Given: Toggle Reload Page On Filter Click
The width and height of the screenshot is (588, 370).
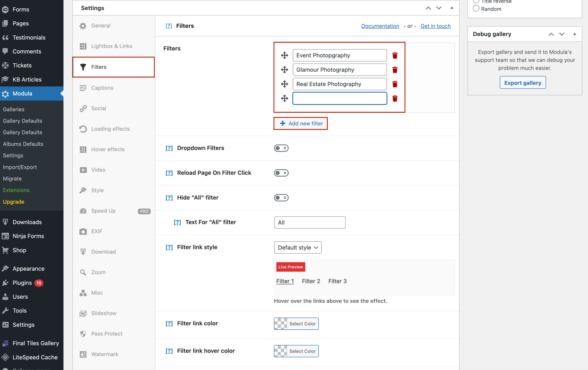Looking at the screenshot, I should point(281,173).
